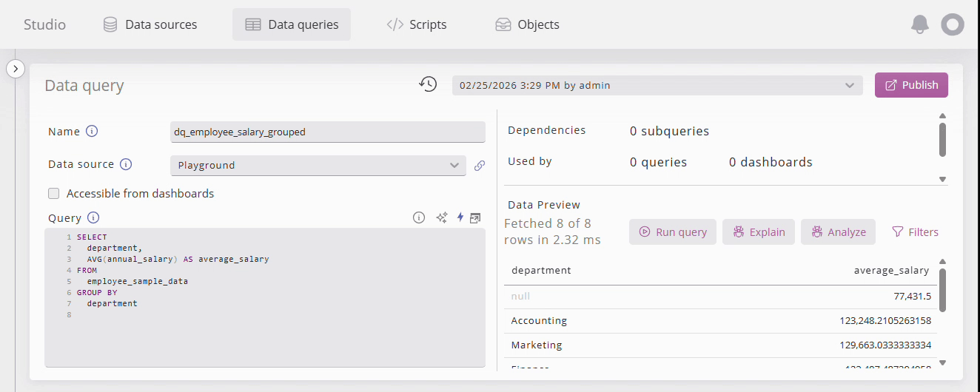Viewport: 980px width, 392px height.
Task: Click the sparkle AI assistant icon above query editor
Action: tap(442, 217)
